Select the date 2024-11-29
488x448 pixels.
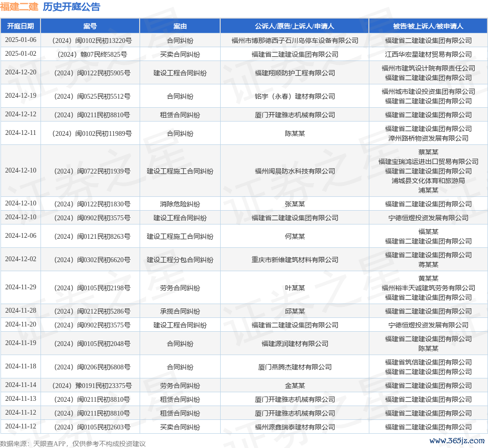[20, 287]
